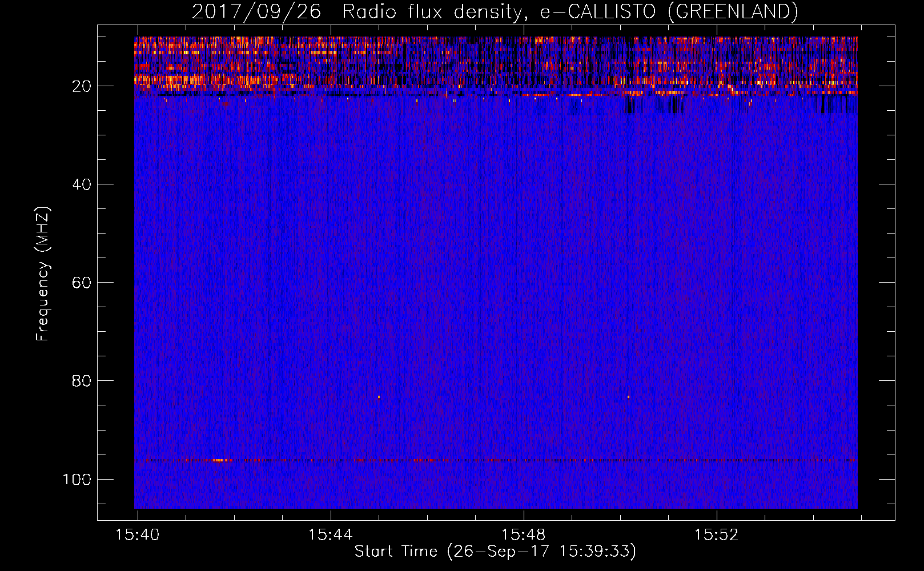Click the 15:48 time tick label
This screenshot has width=924, height=571.
524,535
